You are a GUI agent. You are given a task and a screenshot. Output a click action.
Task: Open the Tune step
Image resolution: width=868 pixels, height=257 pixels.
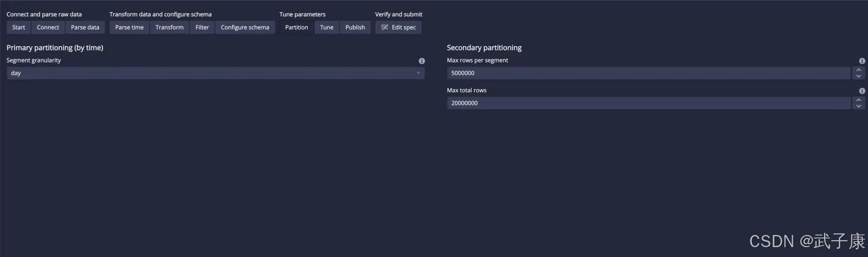pos(327,27)
